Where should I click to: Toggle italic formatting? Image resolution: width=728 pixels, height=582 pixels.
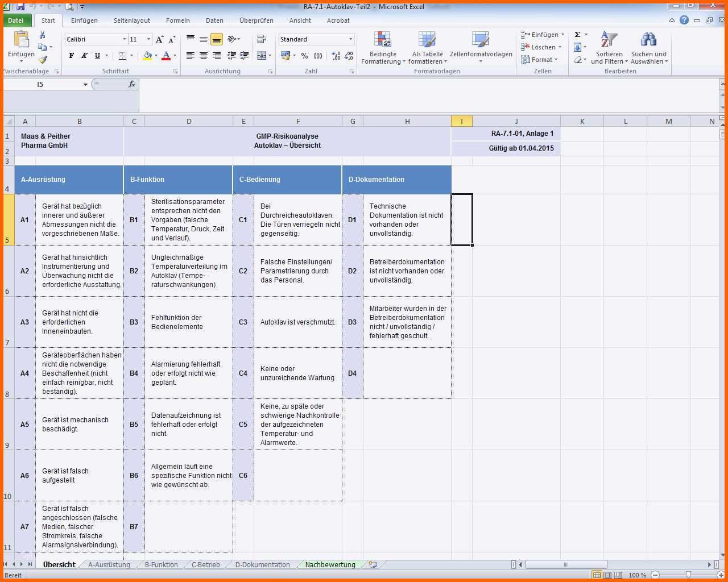tap(84, 56)
